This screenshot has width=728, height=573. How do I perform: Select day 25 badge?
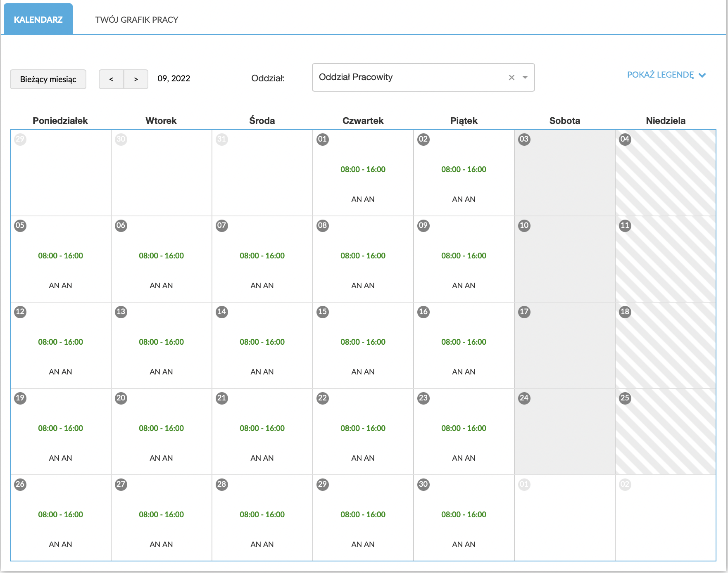coord(625,398)
